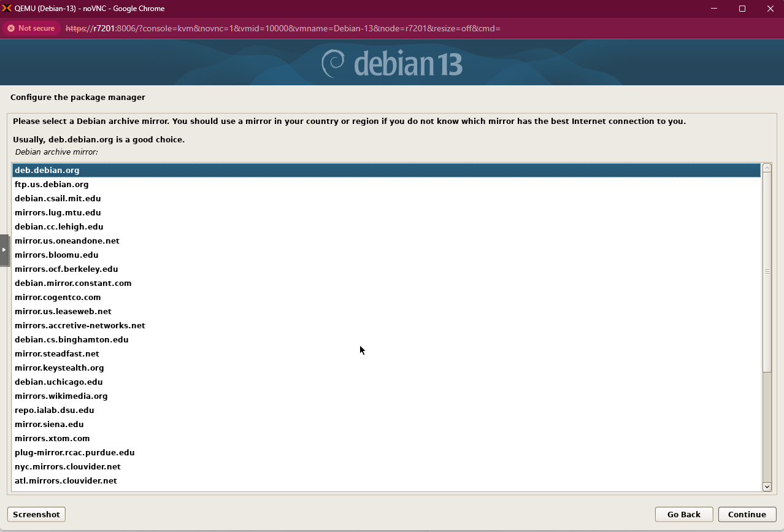Viewport: 784px width, 532px height.
Task: Click the Not secure site info badge
Action: point(31,28)
